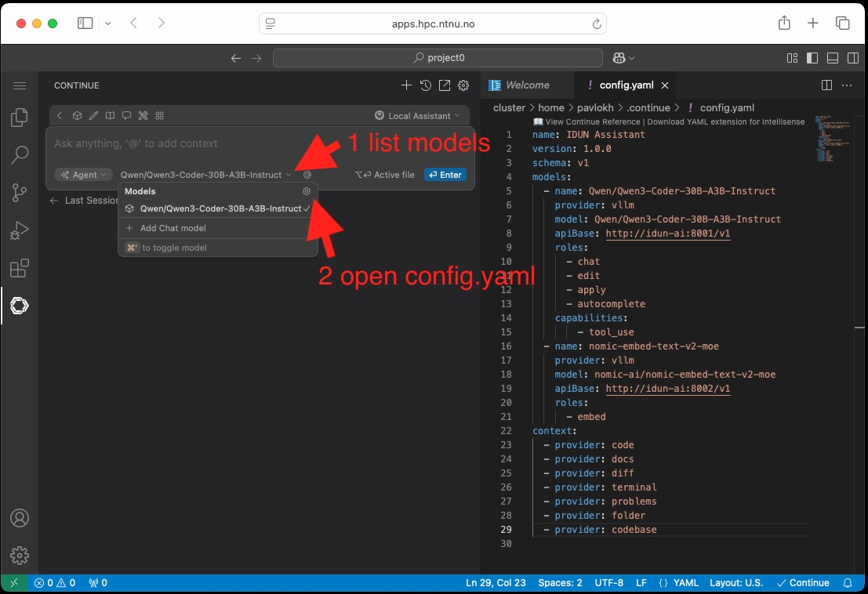Click the Rules pencil icon in Continue toolbar
Viewport: 868px width, 594px height.
pyautogui.click(x=93, y=116)
